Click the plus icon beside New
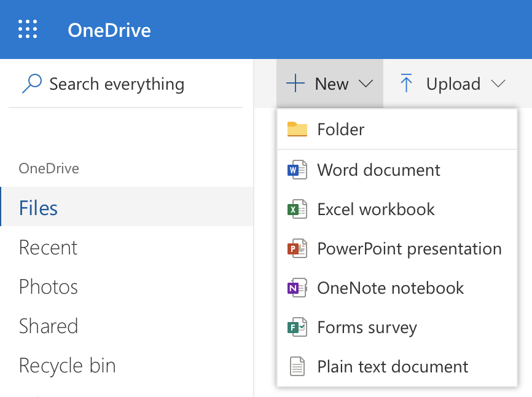 (295, 83)
